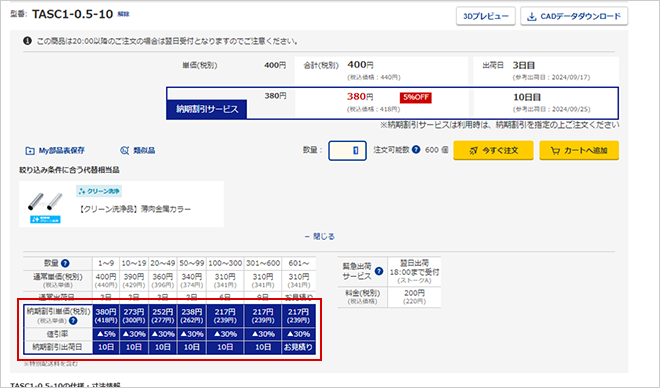Click 翌日出荷 18:00まで受付 cell
This screenshot has width=660, height=388.
click(x=414, y=272)
